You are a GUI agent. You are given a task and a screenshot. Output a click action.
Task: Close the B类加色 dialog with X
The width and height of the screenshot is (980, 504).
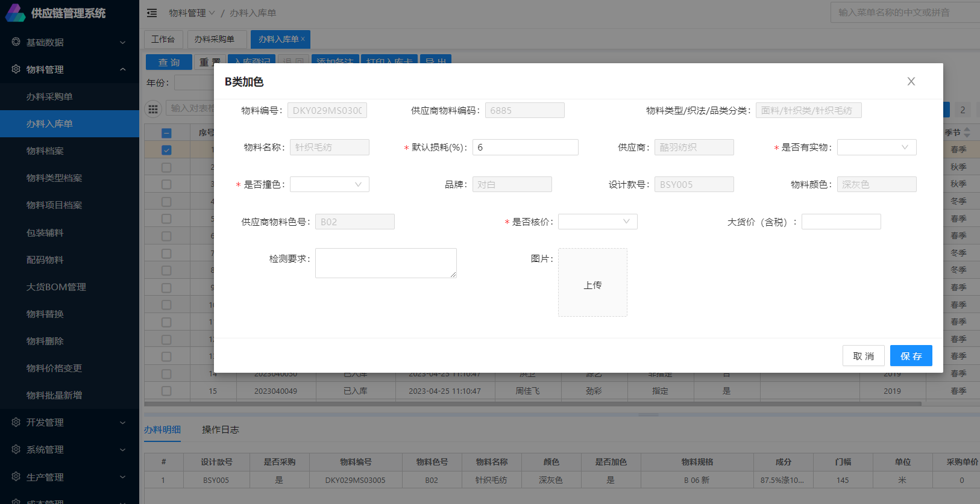911,81
